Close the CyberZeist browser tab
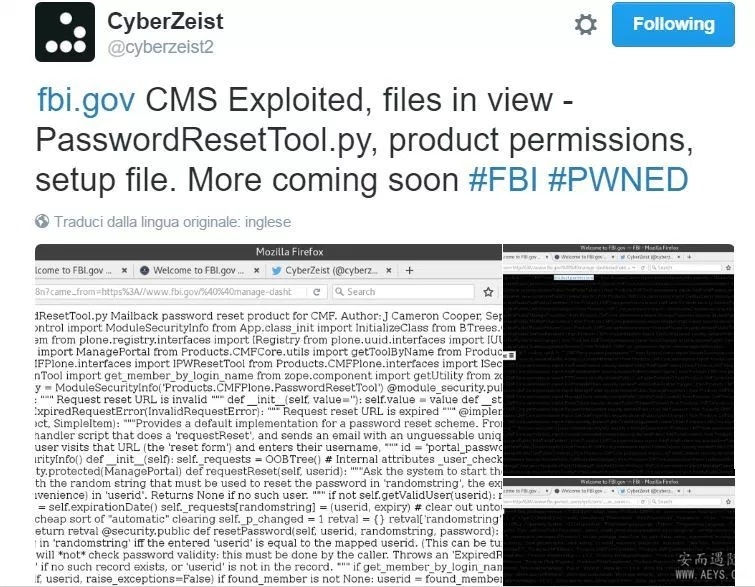 point(389,271)
